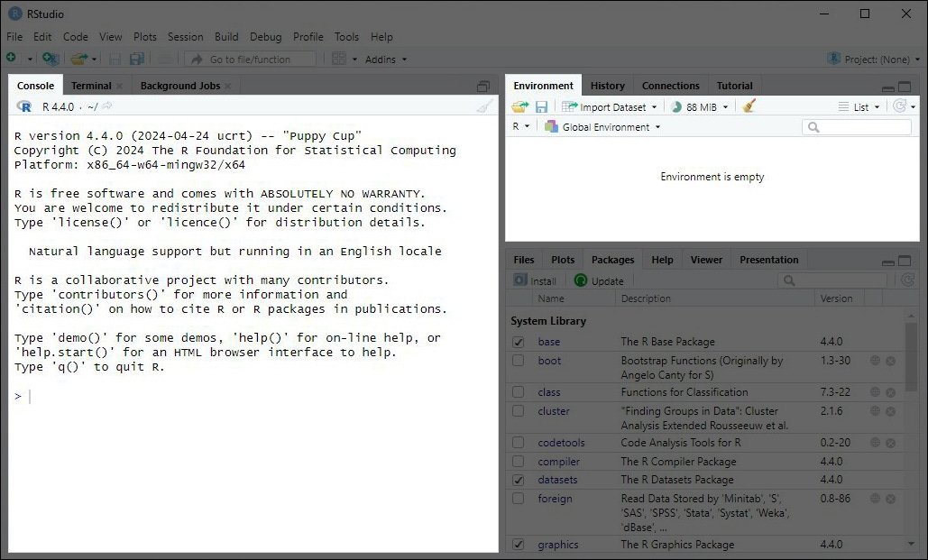Viewport: 928px width, 560px height.
Task: Open the boot package link
Action: 549,361
